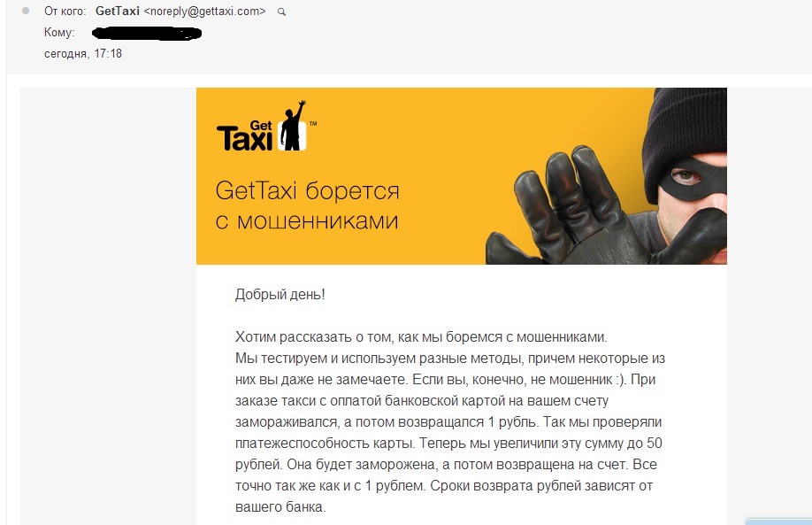
Task: Click the TM trademark mark near logo
Action: click(x=313, y=124)
